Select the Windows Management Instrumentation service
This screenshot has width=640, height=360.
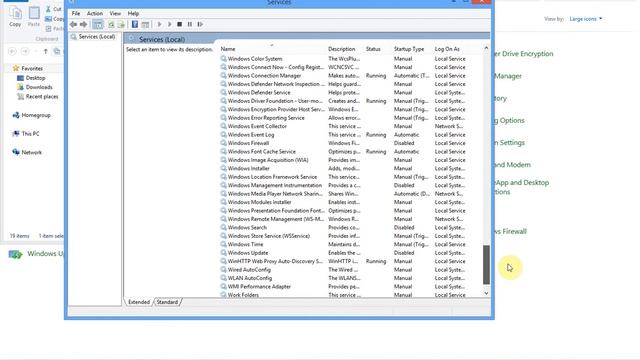click(275, 186)
